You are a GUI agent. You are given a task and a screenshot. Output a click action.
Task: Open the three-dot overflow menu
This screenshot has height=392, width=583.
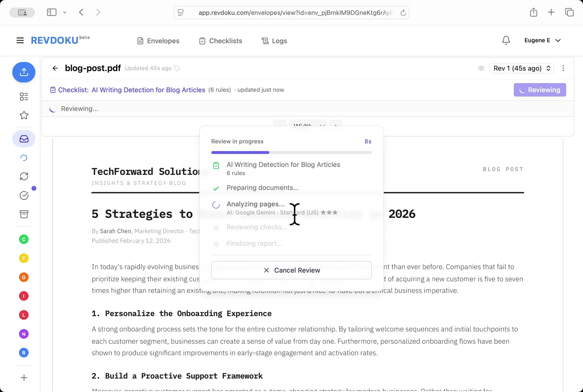coord(563,68)
